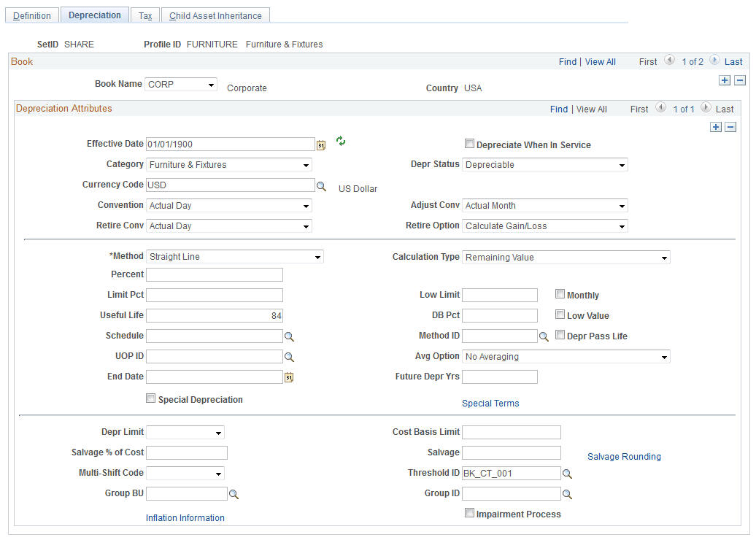The height and width of the screenshot is (540, 756).
Task: Expand the Book Name CORP dropdown
Action: [x=181, y=85]
